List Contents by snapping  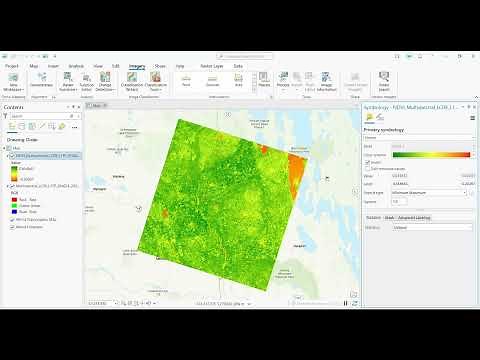pos(52,127)
